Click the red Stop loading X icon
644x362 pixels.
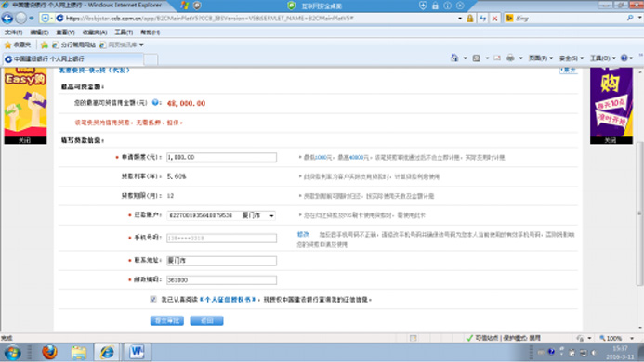tap(495, 18)
